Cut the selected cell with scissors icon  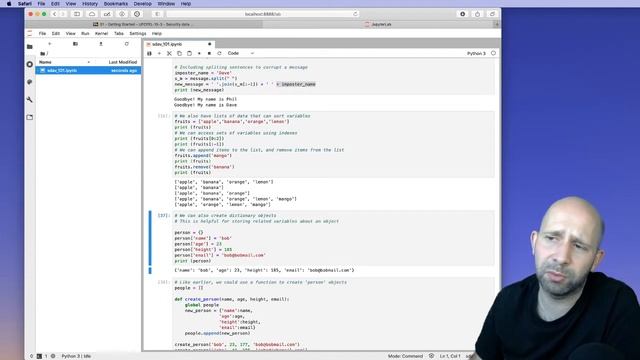tap(169, 53)
